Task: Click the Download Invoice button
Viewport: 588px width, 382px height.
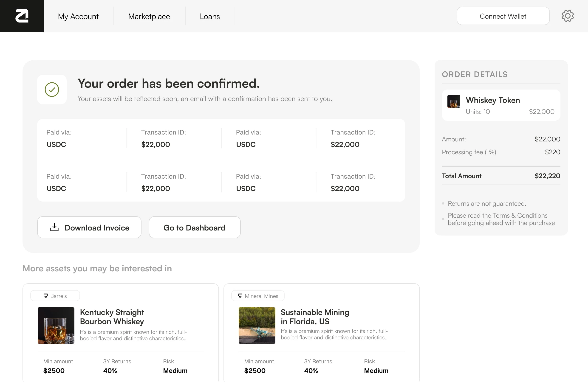Action: [89, 227]
